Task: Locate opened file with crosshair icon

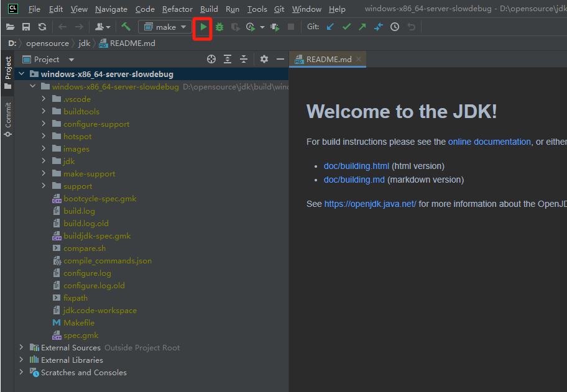Action: [211, 59]
